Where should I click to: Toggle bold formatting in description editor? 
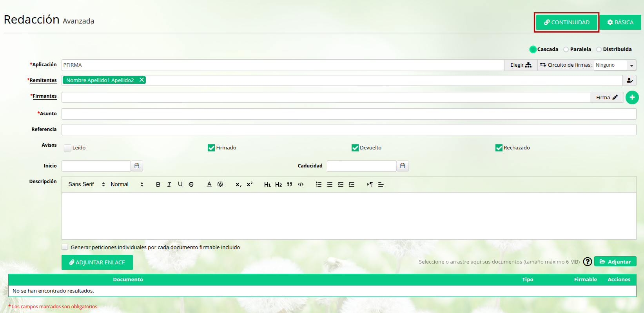[158, 184]
